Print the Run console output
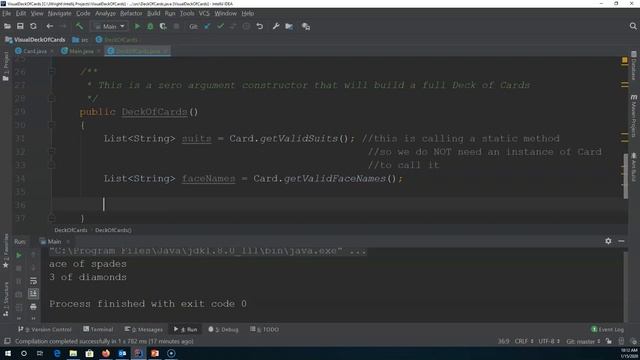The height and width of the screenshot is (360, 640). tap(33, 307)
